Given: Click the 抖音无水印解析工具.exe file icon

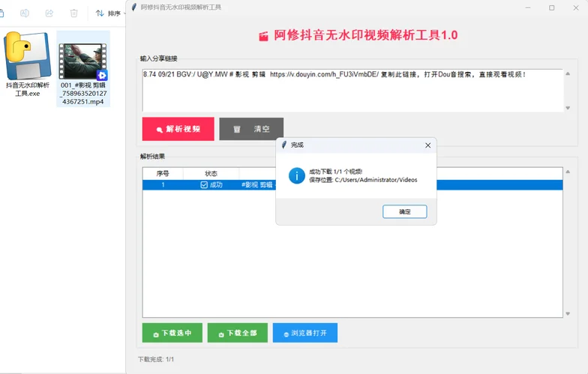Looking at the screenshot, I should click(27, 57).
